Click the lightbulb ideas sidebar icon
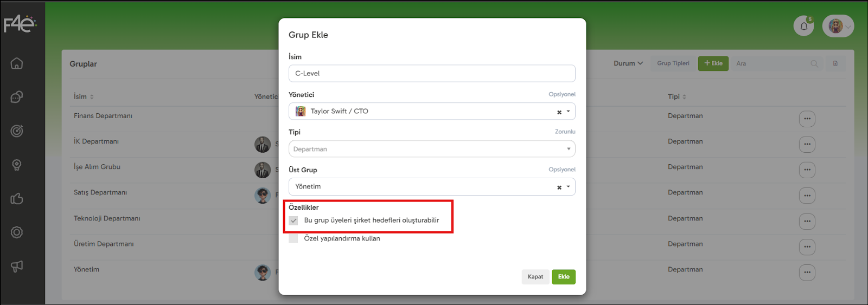Viewport: 868px width, 305px height. pyautogui.click(x=17, y=165)
